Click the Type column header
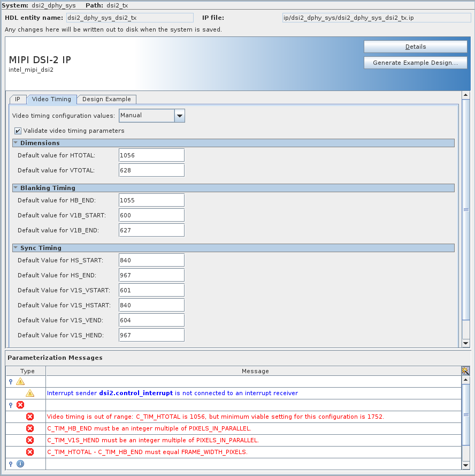The height and width of the screenshot is (476, 475). coord(26,371)
